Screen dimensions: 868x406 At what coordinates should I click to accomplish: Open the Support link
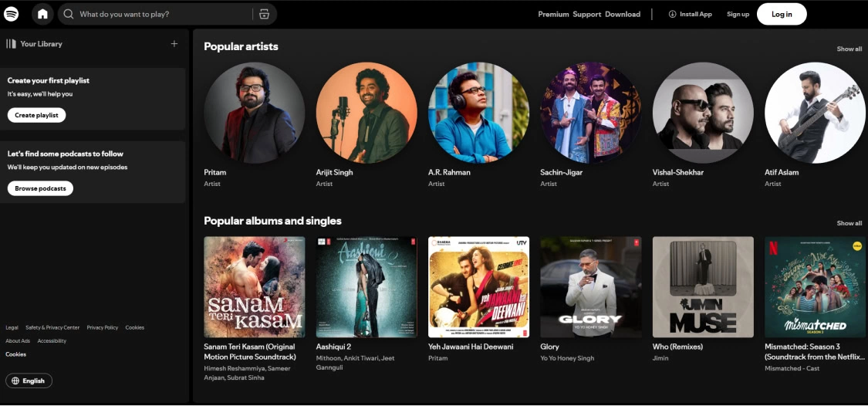point(587,15)
